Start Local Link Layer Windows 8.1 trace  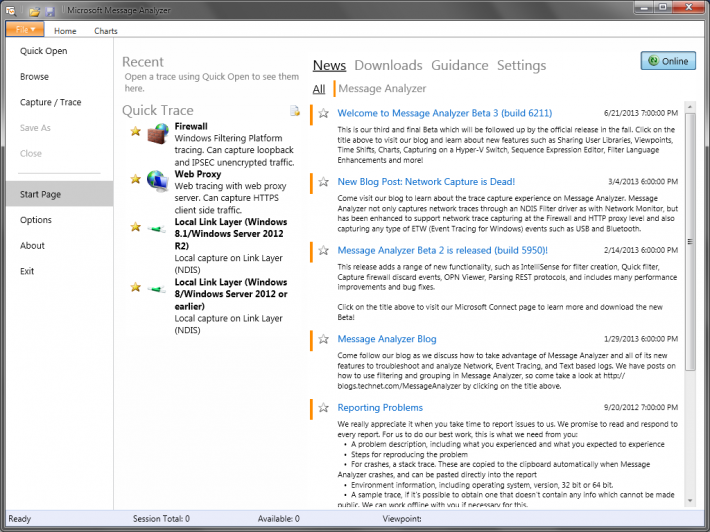(230, 234)
